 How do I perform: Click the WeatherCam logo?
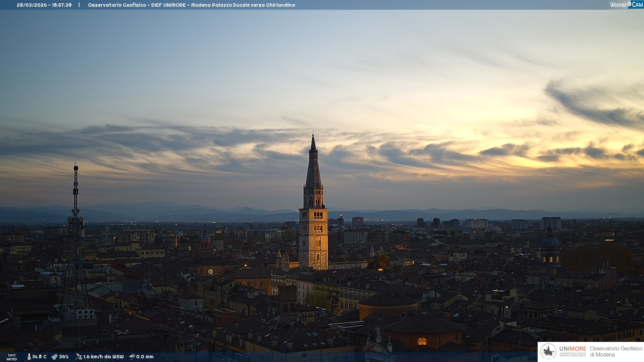click(x=626, y=5)
